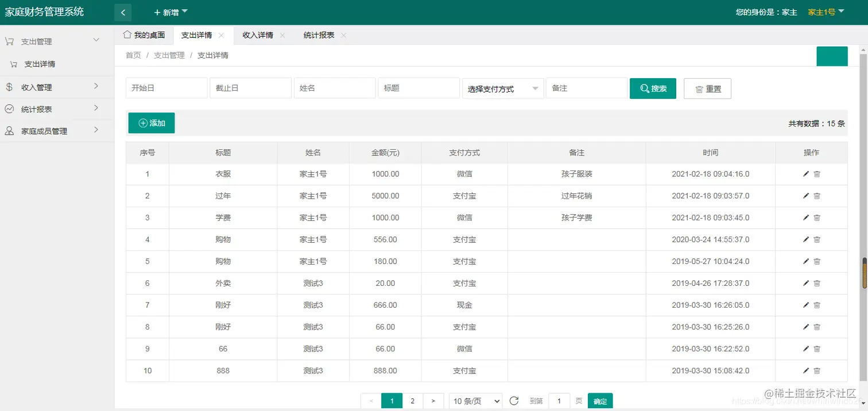Delete the 衣服 expense row

[817, 174]
